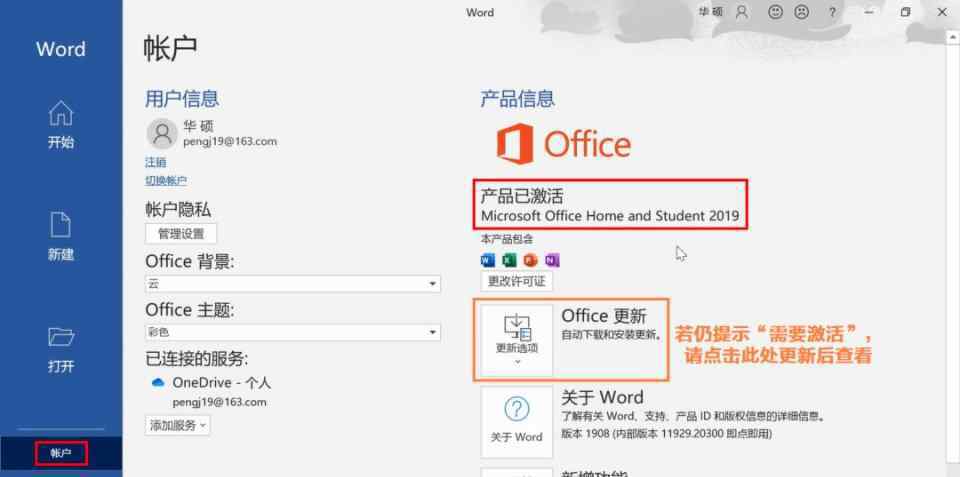960x477 pixels.
Task: Expand the Office 主题 dropdown
Action: pyautogui.click(x=293, y=332)
